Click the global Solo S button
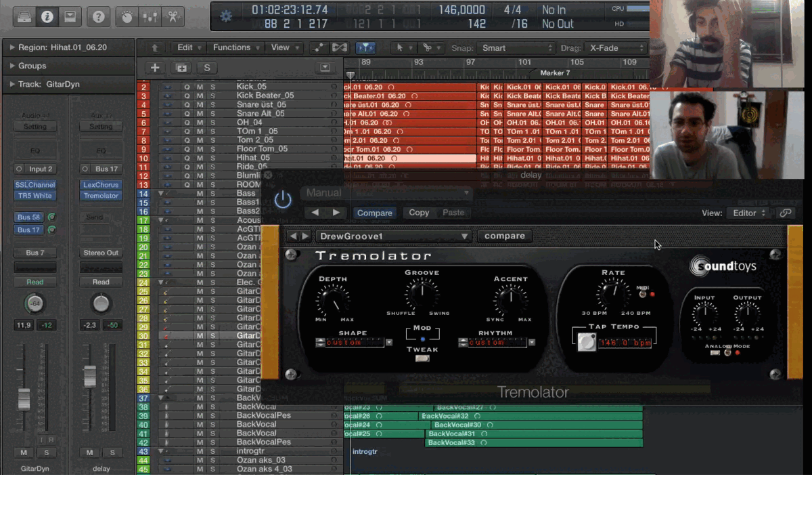Viewport: 812px width, 508px height. (206, 68)
